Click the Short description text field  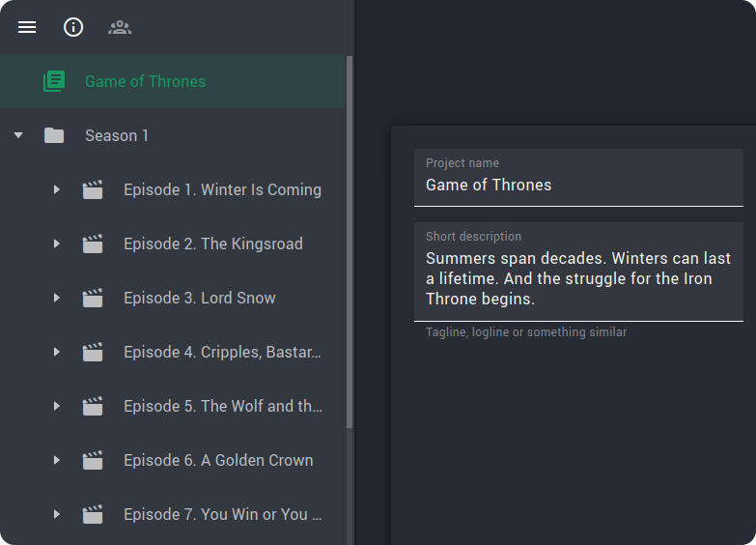point(578,272)
